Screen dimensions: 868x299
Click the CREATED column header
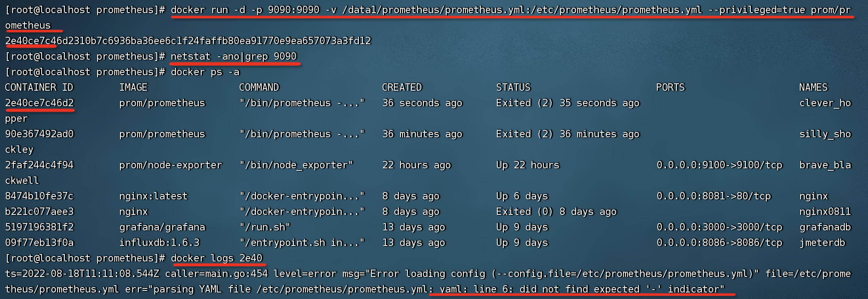point(402,87)
